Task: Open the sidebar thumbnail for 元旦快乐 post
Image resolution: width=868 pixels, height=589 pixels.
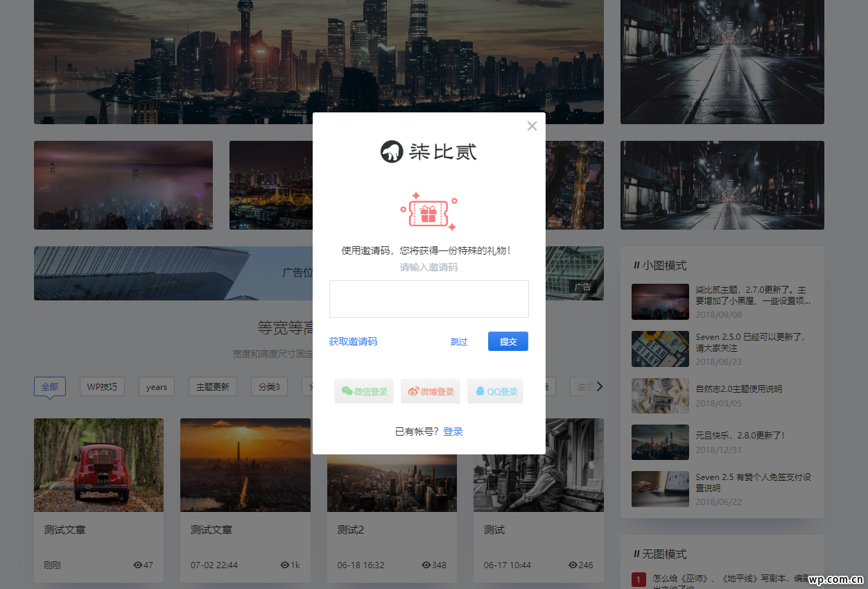Action: pyautogui.click(x=660, y=443)
